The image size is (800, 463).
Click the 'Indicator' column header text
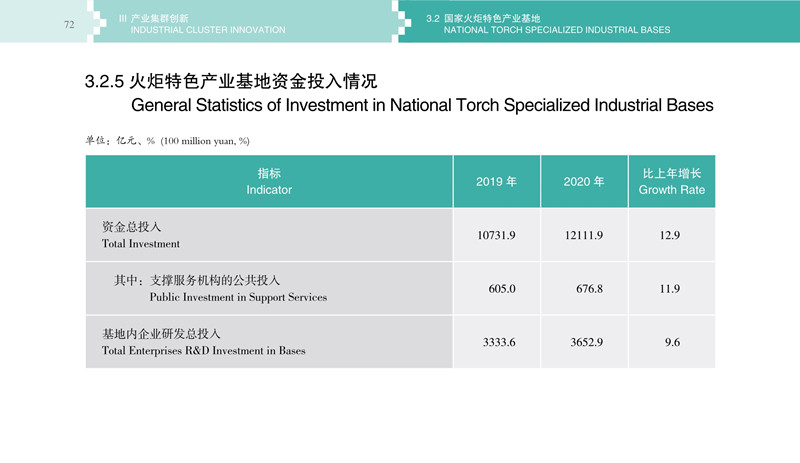[x=269, y=190]
